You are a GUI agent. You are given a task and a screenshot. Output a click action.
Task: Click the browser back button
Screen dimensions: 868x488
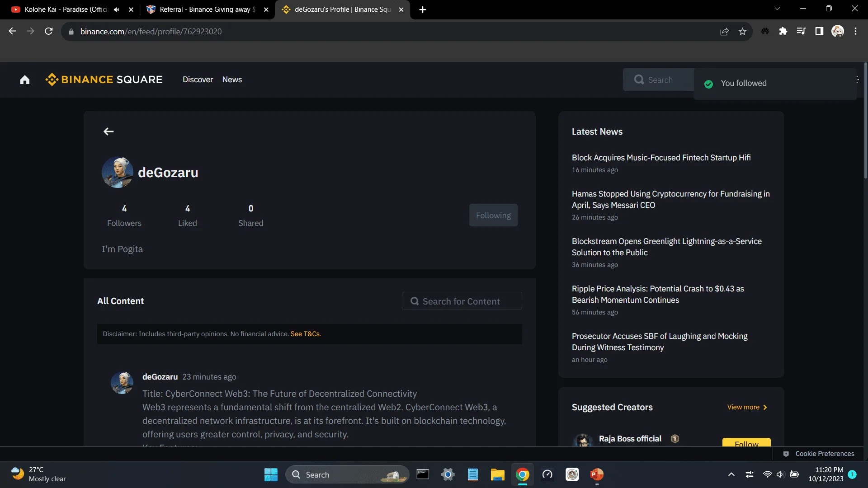(12, 31)
